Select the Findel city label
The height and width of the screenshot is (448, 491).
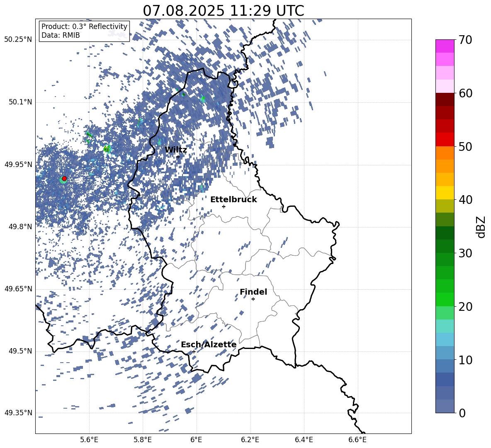[253, 292]
